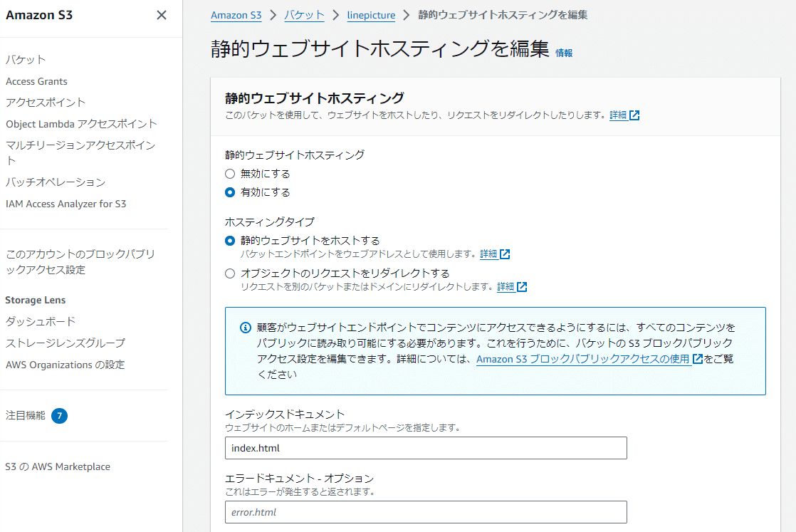Click the Amazon S3 sidebar title
This screenshot has height=532, width=796.
coord(39,15)
